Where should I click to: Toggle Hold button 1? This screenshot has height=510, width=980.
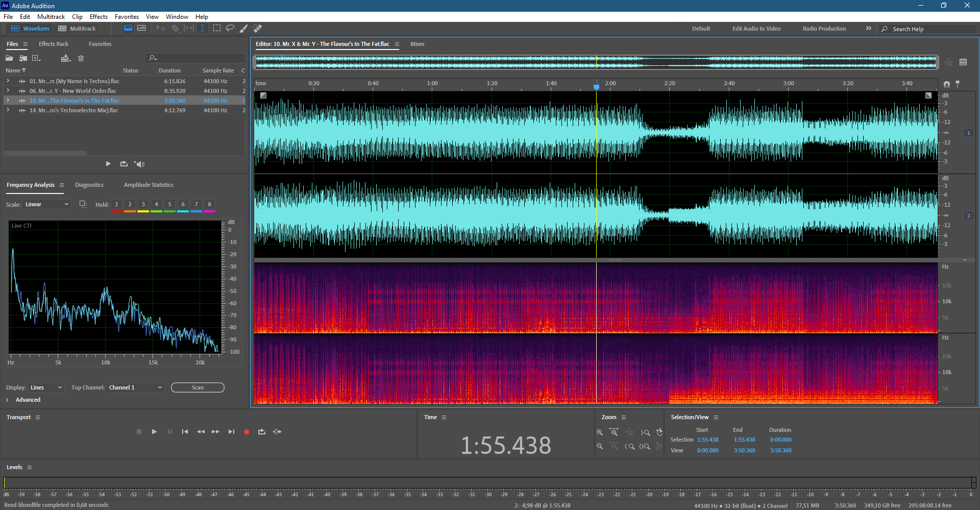point(116,205)
